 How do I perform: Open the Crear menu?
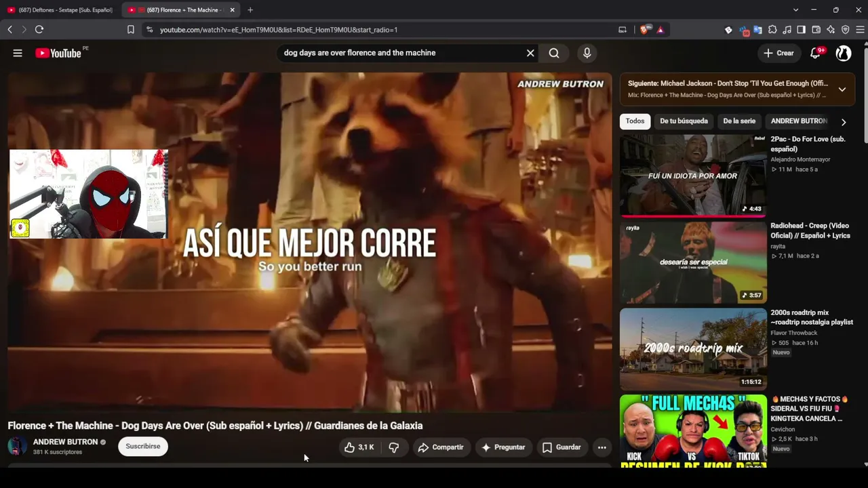click(778, 53)
